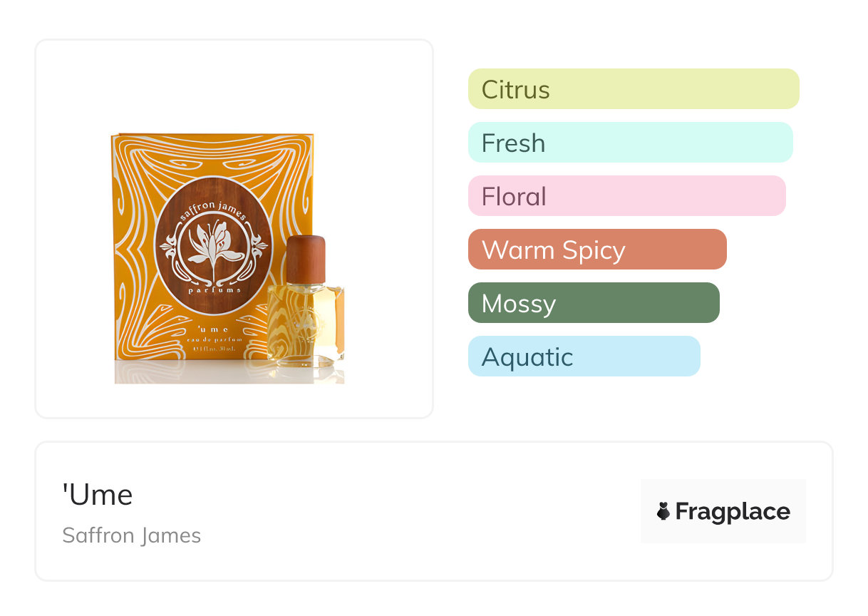Open the Saffron James brand name link
Image resolution: width=868 pixels, height=616 pixels.
click(x=132, y=535)
